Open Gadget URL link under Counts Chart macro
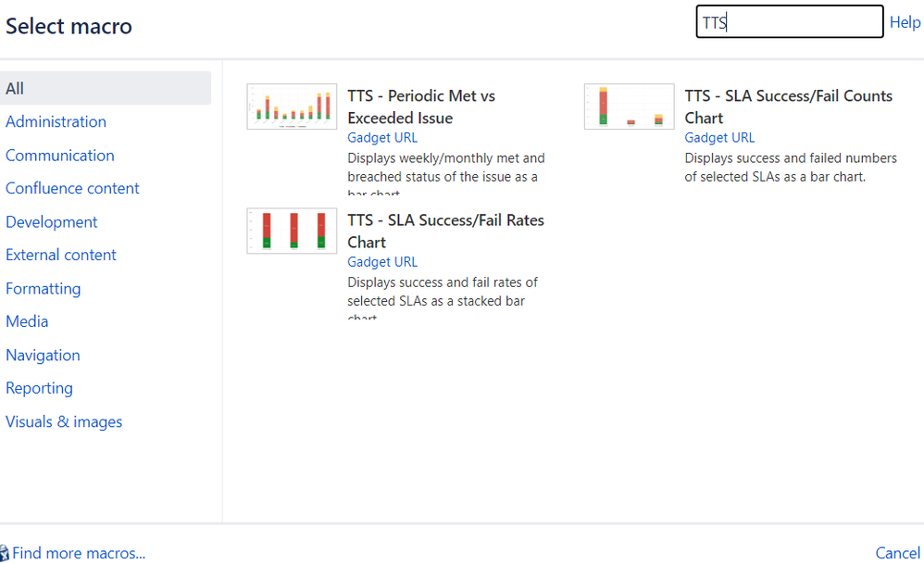This screenshot has width=924, height=564. tap(719, 137)
